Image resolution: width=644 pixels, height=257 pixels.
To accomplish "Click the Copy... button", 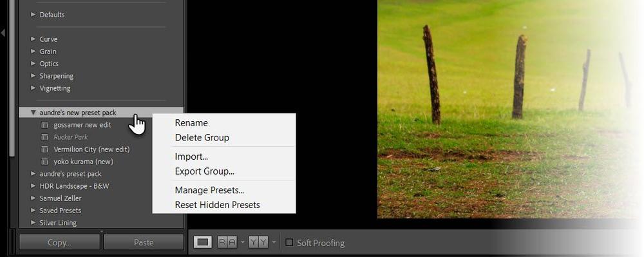I will (x=59, y=242).
